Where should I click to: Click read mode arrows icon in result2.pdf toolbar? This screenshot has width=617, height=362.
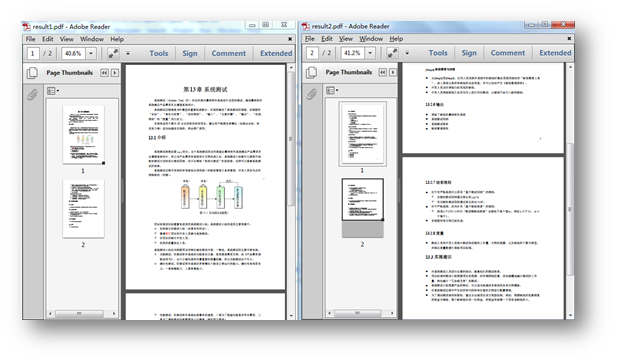392,53
